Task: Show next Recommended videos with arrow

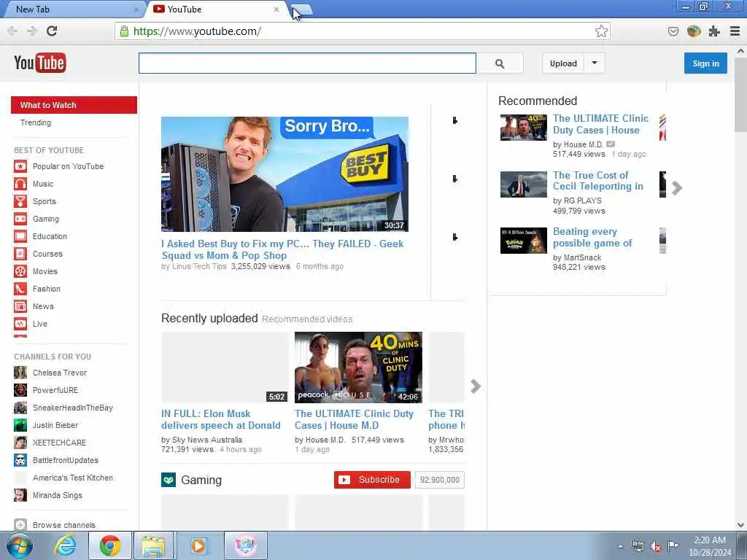Action: [677, 188]
